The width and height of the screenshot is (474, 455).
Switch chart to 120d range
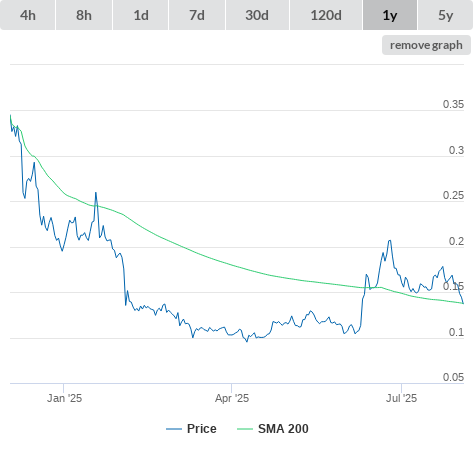(x=326, y=15)
